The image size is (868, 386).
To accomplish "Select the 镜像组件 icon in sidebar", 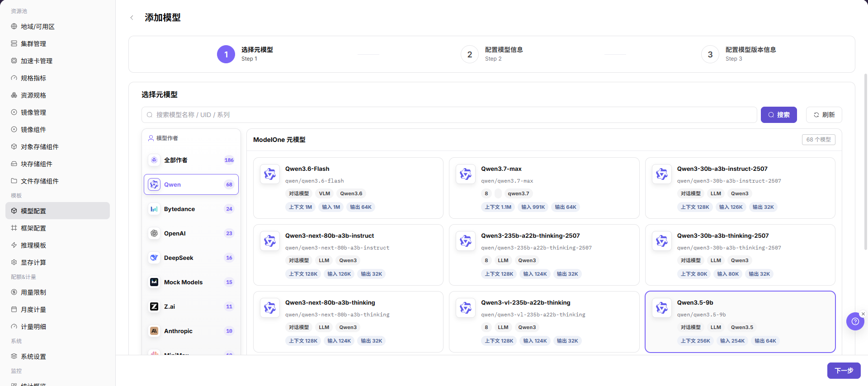I will click(x=14, y=130).
